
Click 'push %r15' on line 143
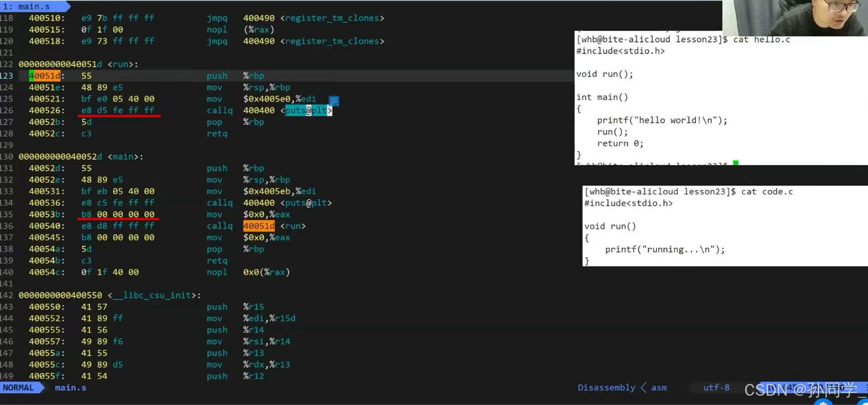235,307
